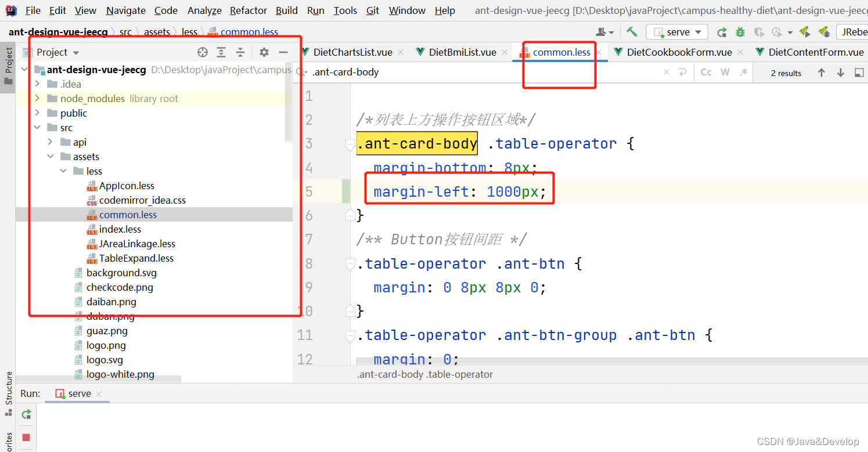Collapse the ant-design-vue-jeecg root node
The width and height of the screenshot is (868, 452).
24,70
